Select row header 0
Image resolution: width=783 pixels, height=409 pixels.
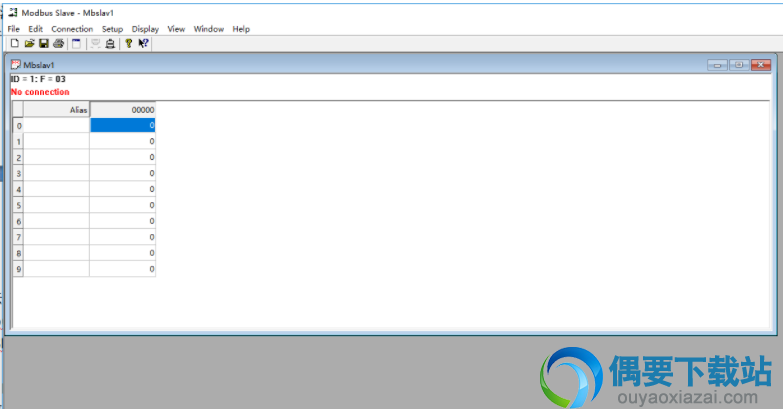pyautogui.click(x=18, y=125)
